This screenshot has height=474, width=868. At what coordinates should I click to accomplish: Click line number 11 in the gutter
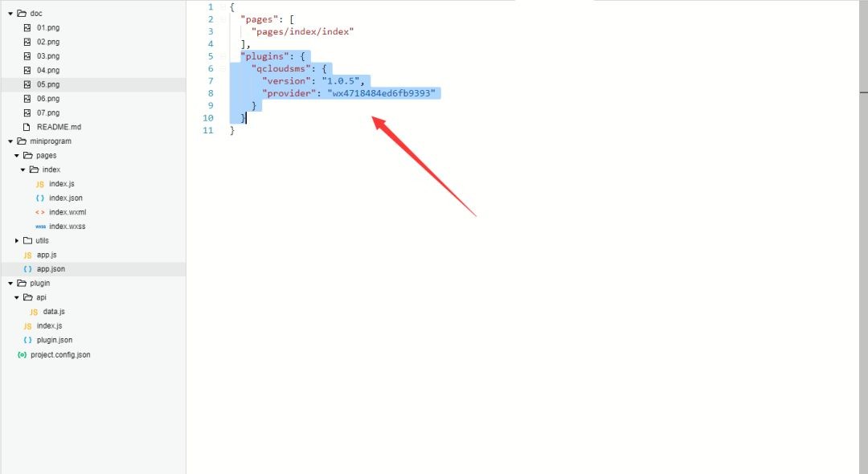(208, 130)
